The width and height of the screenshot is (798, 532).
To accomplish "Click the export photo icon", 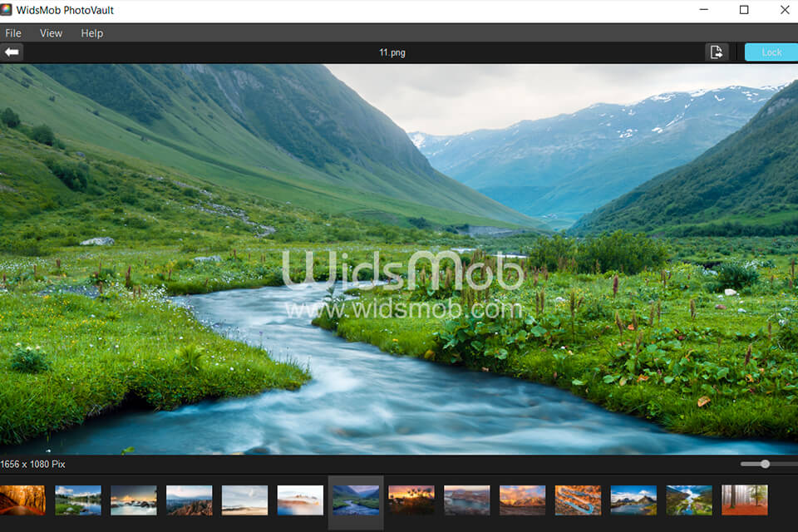I will [x=717, y=52].
